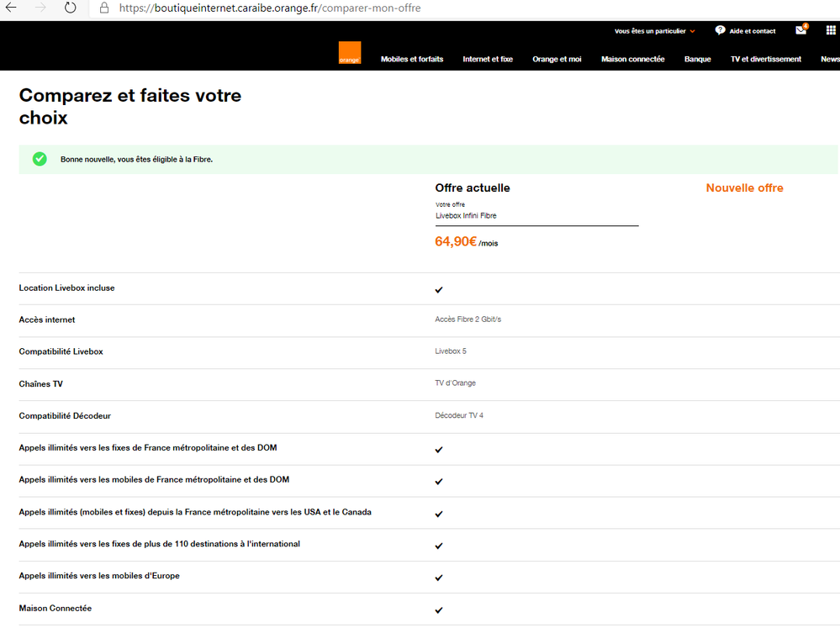The width and height of the screenshot is (840, 628).
Task: Click the green eligibility check icon
Action: coord(40,159)
